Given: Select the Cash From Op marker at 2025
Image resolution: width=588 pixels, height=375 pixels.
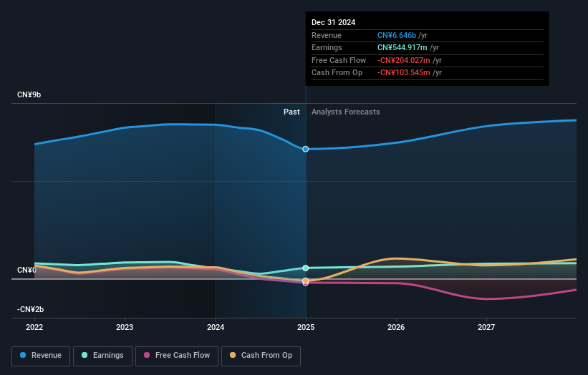Looking at the screenshot, I should pyautogui.click(x=306, y=281).
